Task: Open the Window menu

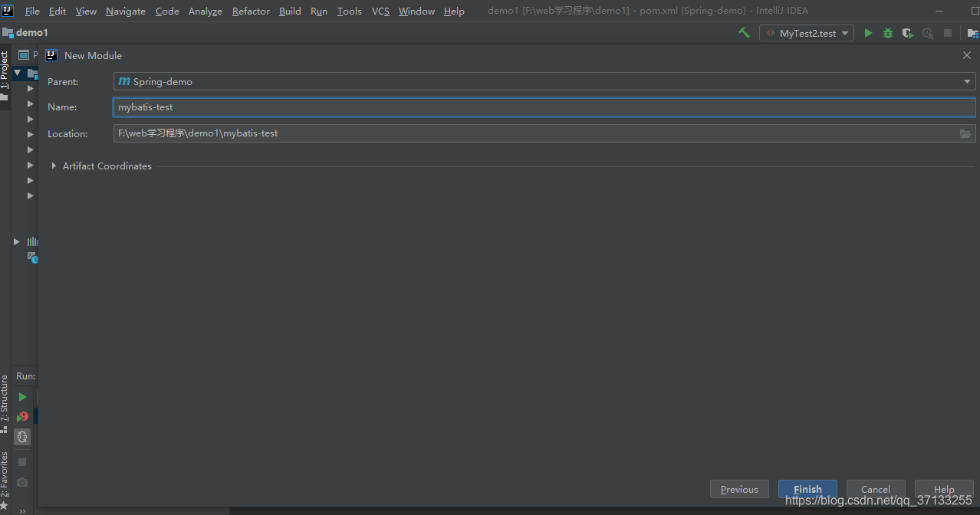Action: (416, 11)
